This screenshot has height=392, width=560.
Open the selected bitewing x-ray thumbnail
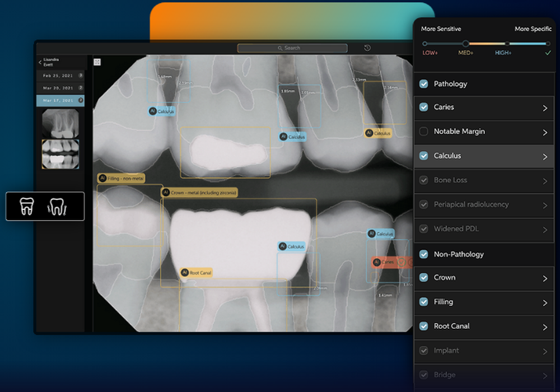click(60, 154)
